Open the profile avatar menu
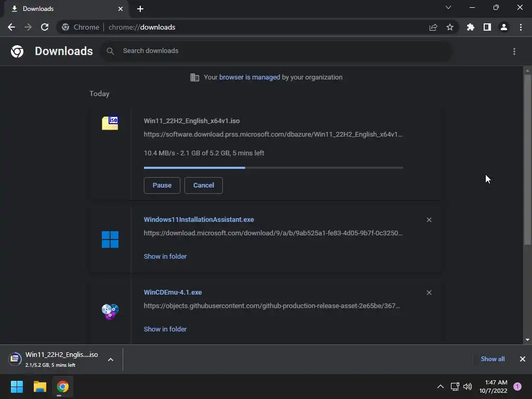This screenshot has width=532, height=399. [x=504, y=27]
